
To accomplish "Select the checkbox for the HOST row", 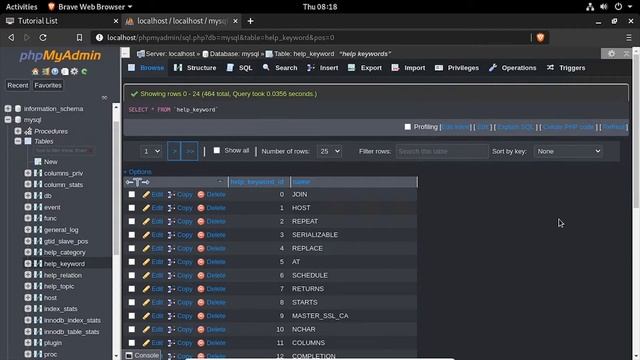I will point(132,208).
